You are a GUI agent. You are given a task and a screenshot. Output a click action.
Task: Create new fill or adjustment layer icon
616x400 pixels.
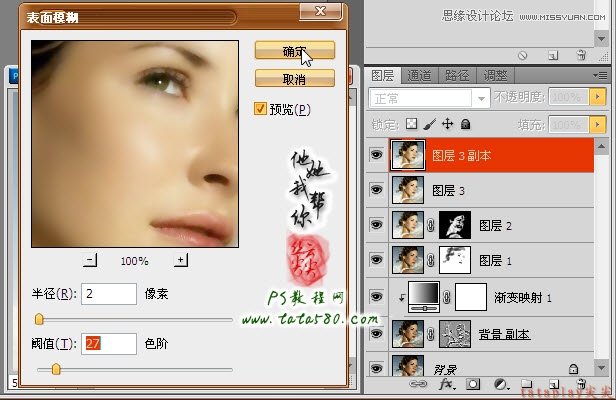(x=500, y=384)
